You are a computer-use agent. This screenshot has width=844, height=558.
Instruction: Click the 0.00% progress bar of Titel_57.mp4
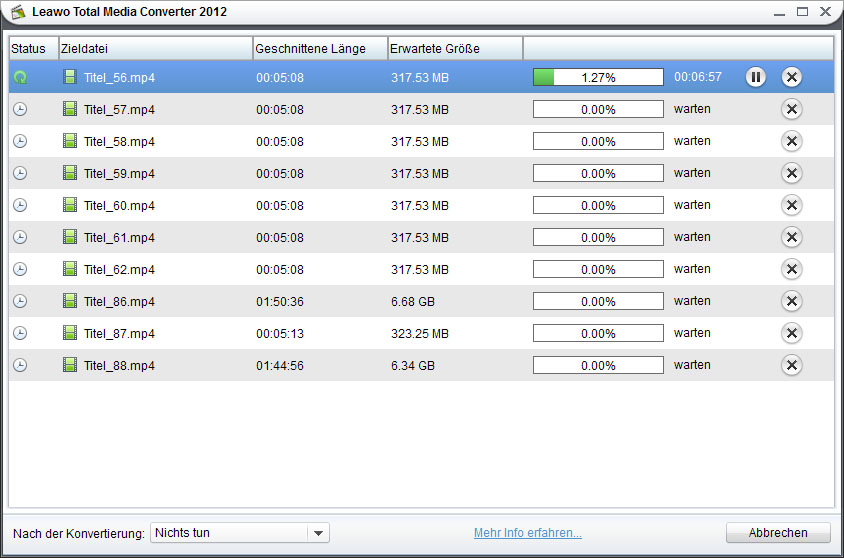tap(598, 109)
